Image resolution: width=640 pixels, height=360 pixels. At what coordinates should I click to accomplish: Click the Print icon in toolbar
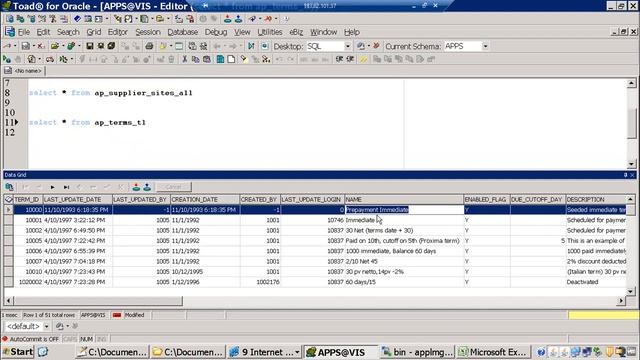[x=149, y=46]
